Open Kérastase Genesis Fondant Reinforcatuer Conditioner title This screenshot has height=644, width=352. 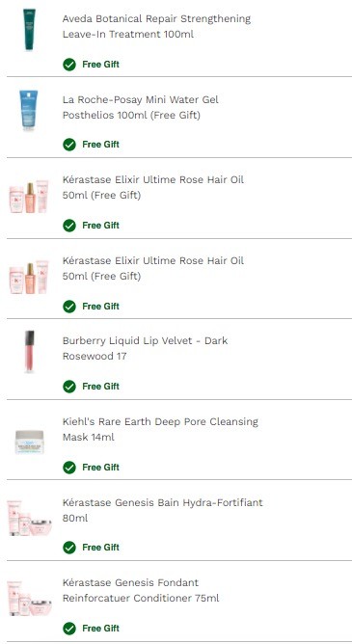(141, 590)
